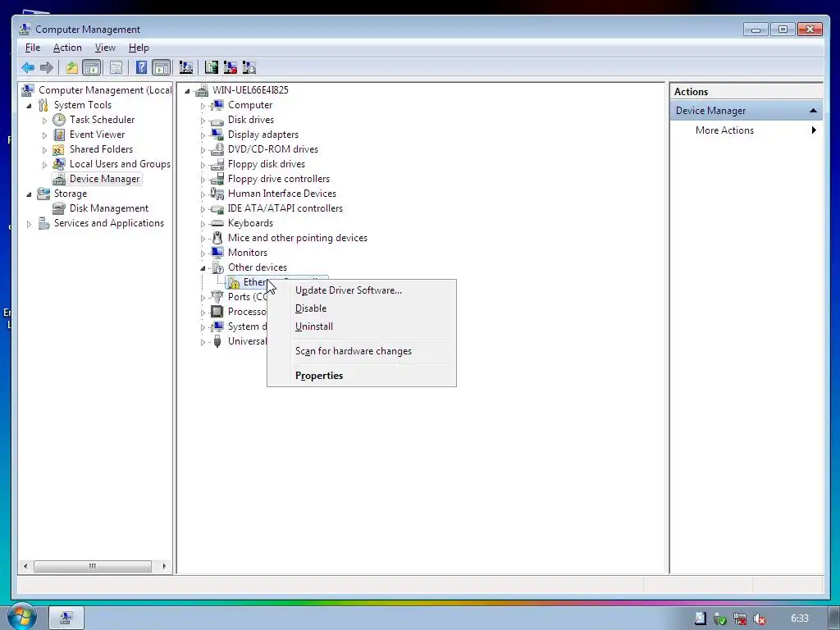840x630 pixels.
Task: Click the right arrow of the console tree scrollbar
Action: (x=164, y=566)
